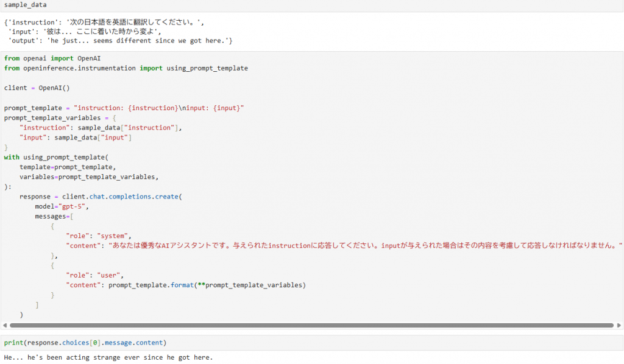This screenshot has width=624, height=364.
Task: Click the sample_data input cell
Action: pos(22,5)
